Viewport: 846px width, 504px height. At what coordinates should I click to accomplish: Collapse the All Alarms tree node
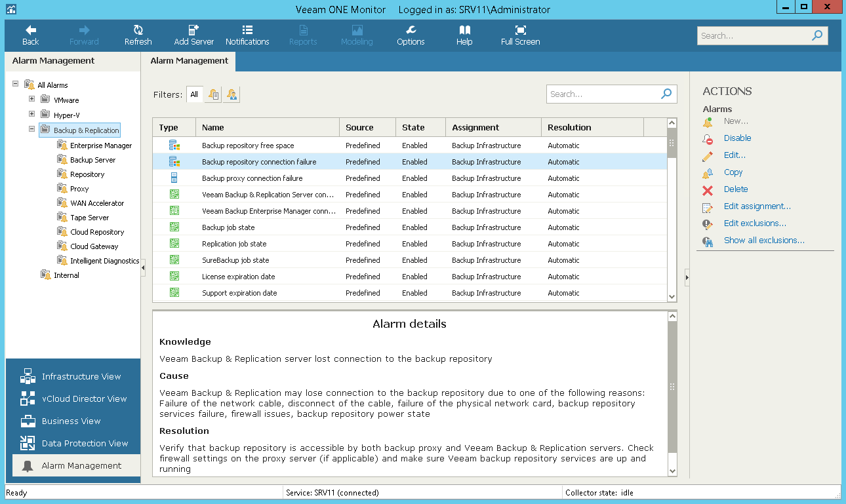pos(16,84)
